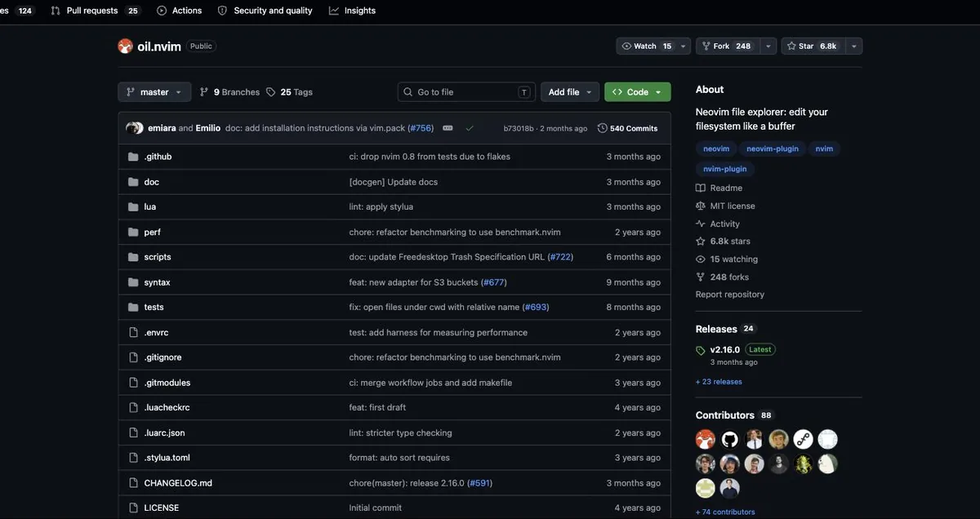Click the neovim-plugin topic tag

[773, 149]
